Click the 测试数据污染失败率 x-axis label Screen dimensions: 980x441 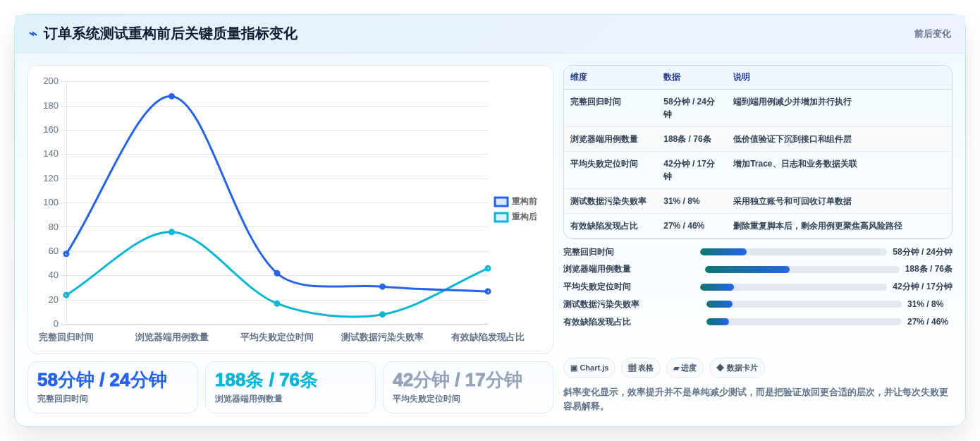[382, 337]
